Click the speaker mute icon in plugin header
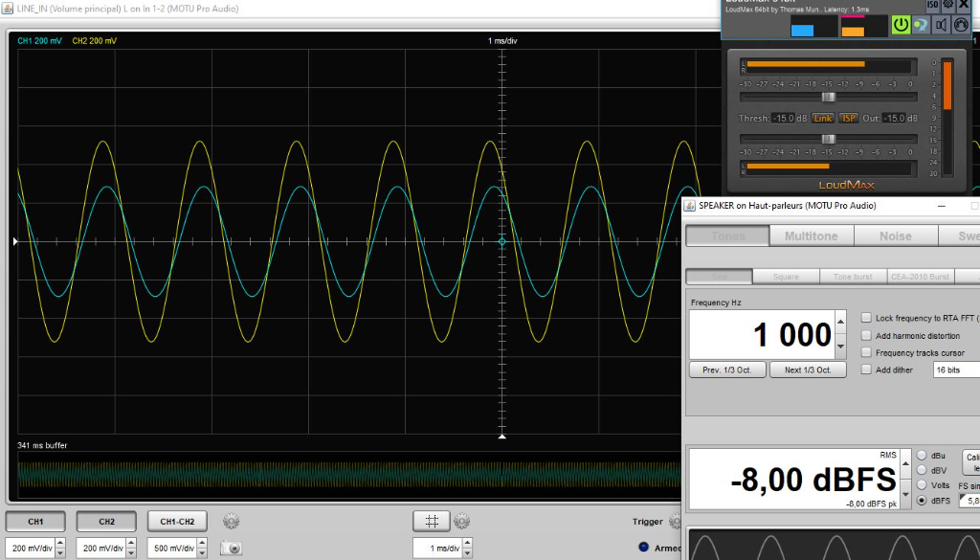This screenshot has height=560, width=980. tap(941, 25)
